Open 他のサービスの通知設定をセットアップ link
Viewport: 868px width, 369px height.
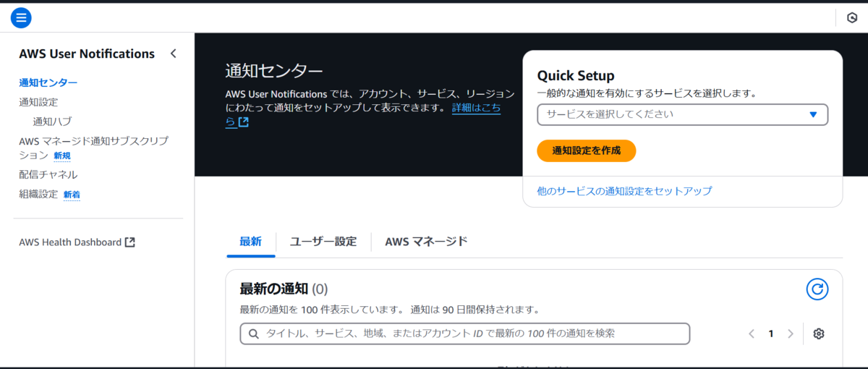click(624, 191)
